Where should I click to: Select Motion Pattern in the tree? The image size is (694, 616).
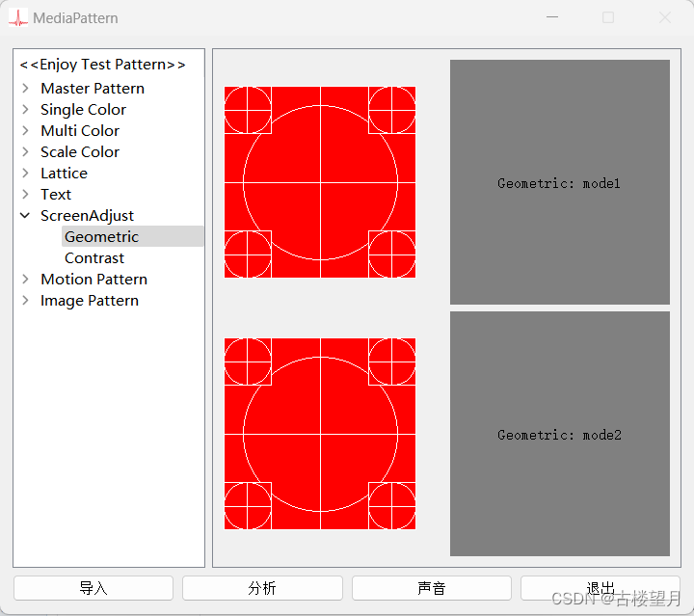pos(93,280)
